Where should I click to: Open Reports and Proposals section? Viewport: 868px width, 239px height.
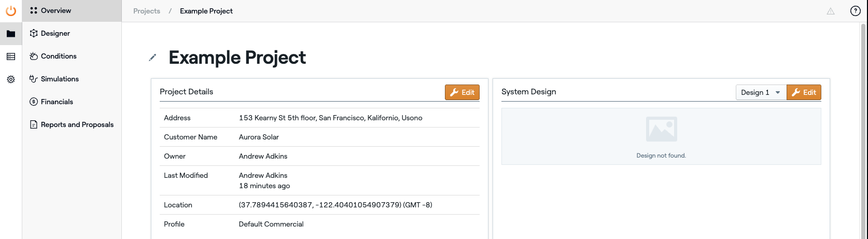(x=77, y=124)
